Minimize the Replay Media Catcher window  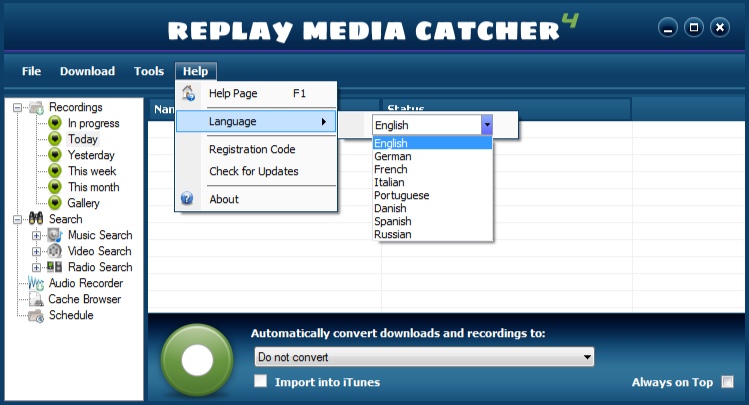[x=668, y=28]
